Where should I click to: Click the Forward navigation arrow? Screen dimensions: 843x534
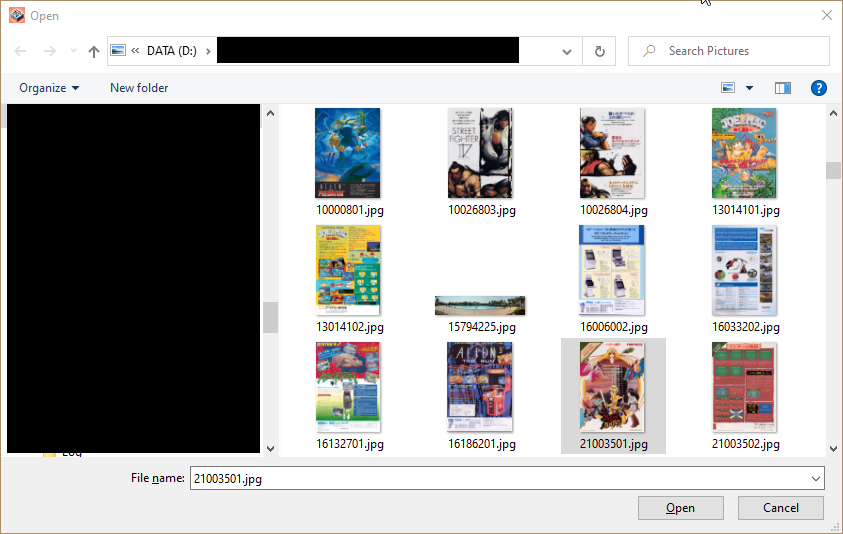[49, 51]
